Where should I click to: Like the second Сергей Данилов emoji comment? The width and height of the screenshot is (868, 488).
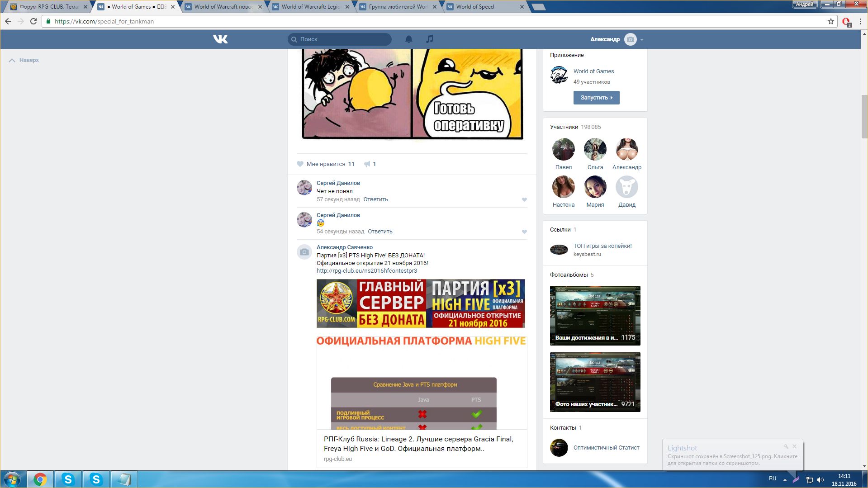pos(524,232)
